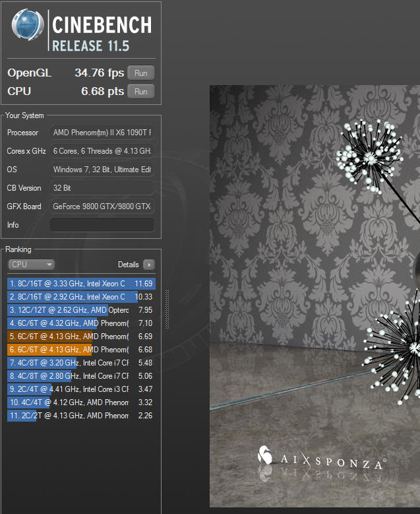Select ranking row 3 AMD Opteron 7.95

[x=81, y=309]
